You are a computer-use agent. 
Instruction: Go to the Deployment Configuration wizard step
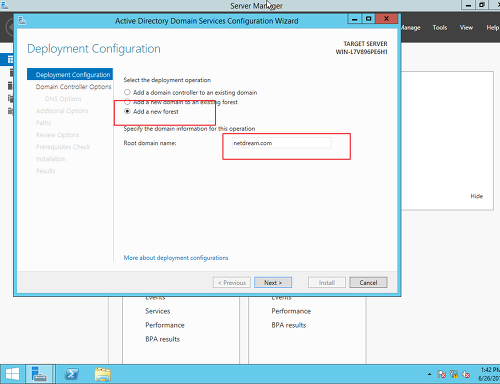click(70, 75)
